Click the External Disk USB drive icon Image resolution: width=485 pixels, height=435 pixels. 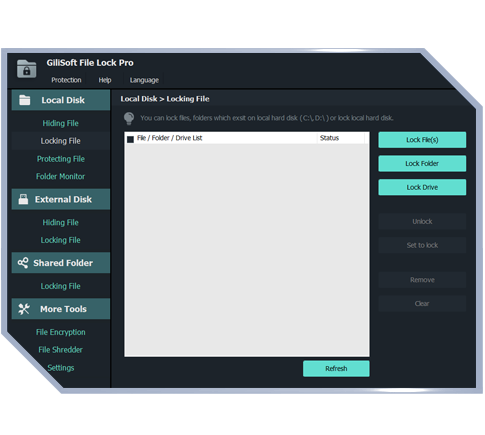[23, 199]
